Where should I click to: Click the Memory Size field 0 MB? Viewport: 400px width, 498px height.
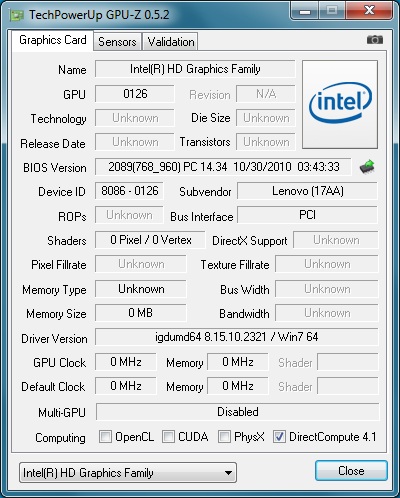[x=141, y=313]
